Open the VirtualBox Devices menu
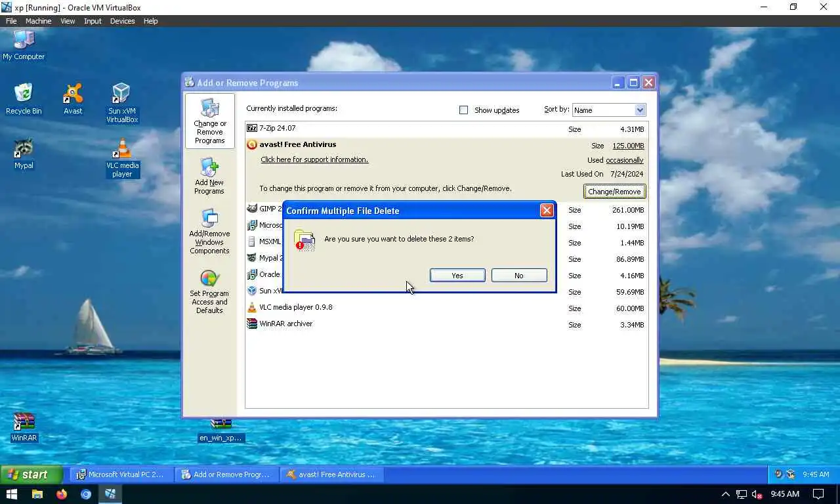The image size is (840, 504). [122, 21]
